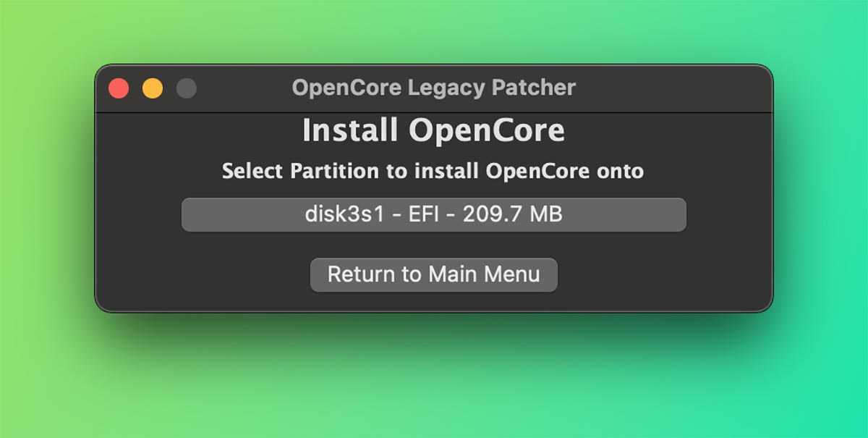Close the OpenCore Legacy Patcher window

coord(119,88)
